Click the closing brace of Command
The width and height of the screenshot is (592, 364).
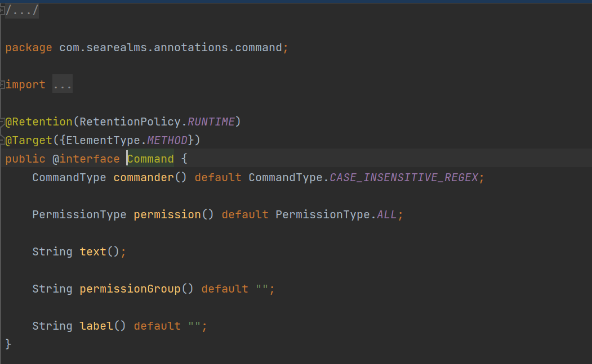tap(8, 344)
